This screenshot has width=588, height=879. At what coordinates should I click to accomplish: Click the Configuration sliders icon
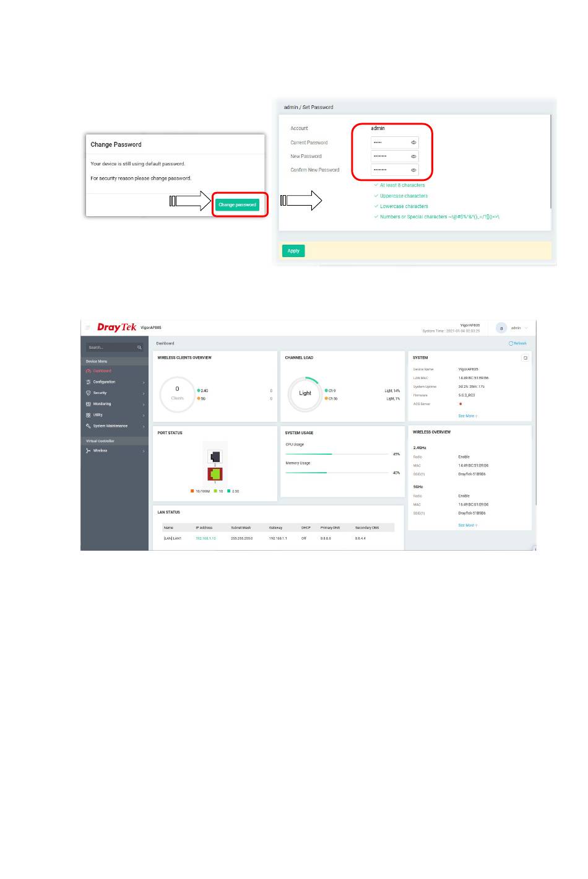pos(89,382)
